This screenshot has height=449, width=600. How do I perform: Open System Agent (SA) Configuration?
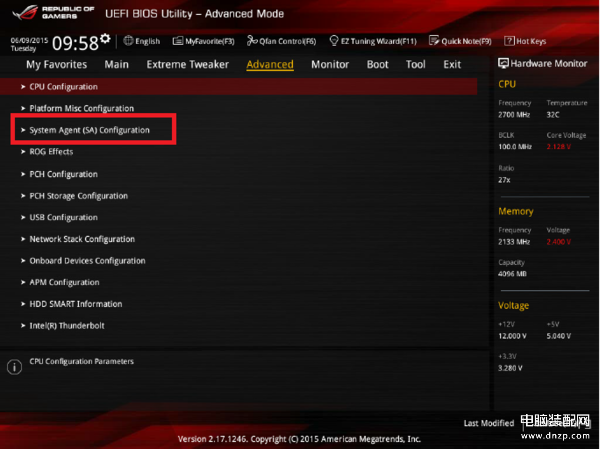point(90,130)
